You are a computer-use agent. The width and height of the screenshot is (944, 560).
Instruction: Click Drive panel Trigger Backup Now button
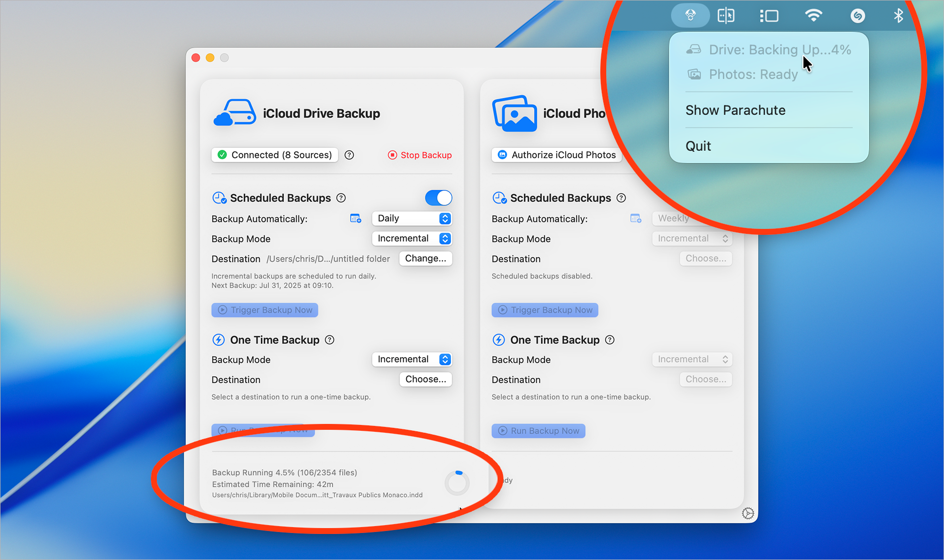tap(265, 310)
